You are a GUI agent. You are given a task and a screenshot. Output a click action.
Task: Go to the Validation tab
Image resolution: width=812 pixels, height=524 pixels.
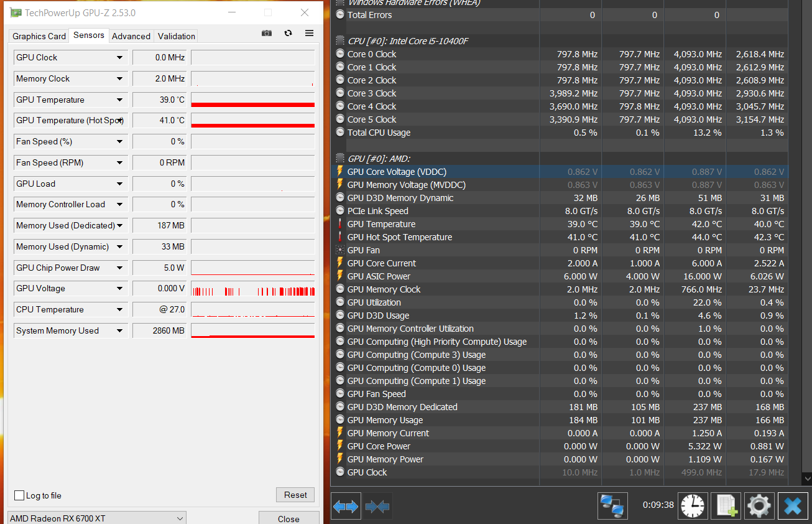177,36
